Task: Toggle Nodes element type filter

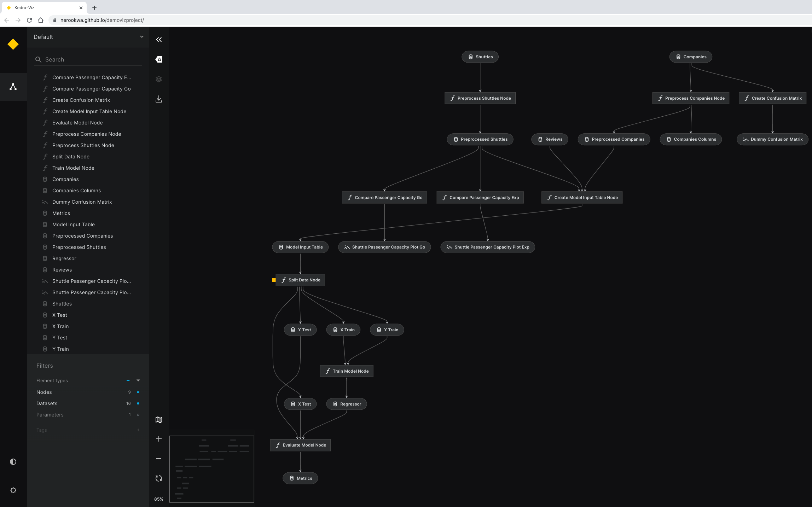Action: (138, 392)
